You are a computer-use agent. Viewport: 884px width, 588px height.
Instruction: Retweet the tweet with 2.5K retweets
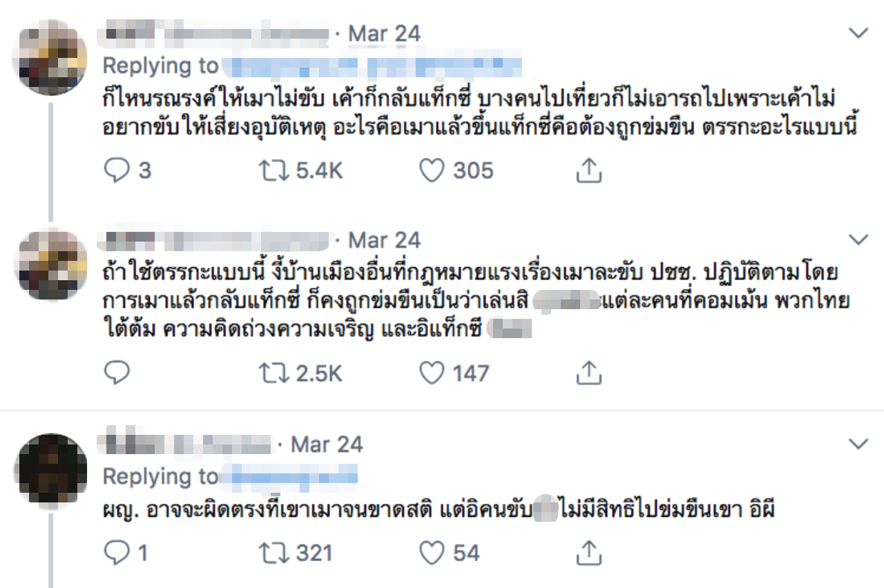(272, 373)
